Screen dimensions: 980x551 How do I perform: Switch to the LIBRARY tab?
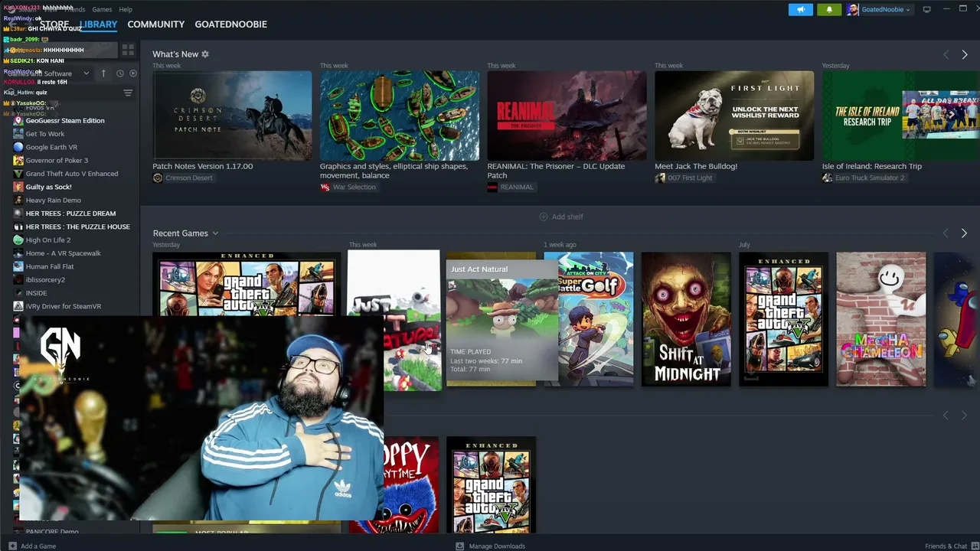pos(98,24)
